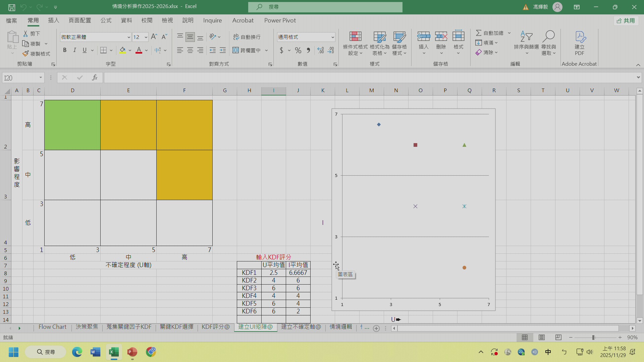The image size is (644, 362).
Task: Click the Format as Table icon
Action: (379, 36)
